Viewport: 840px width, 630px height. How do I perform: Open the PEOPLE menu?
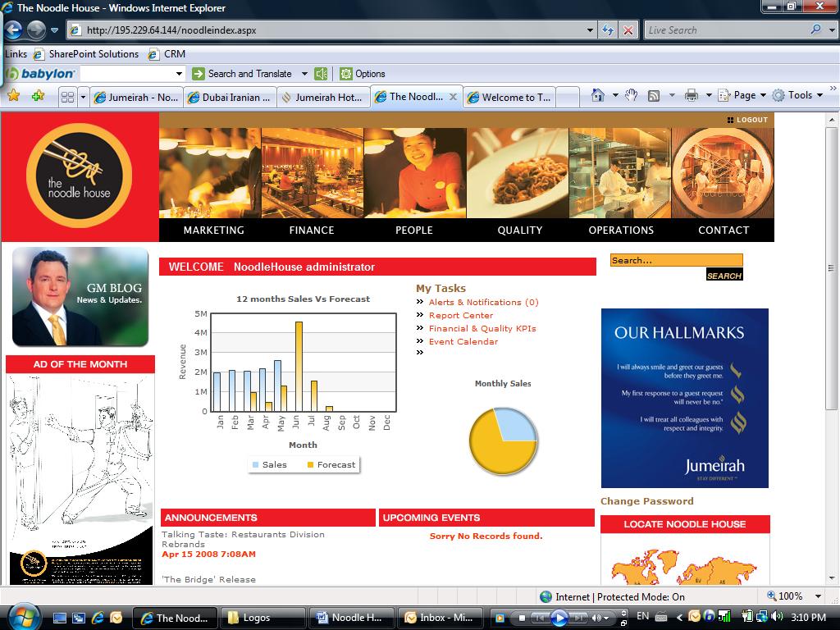[413, 230]
